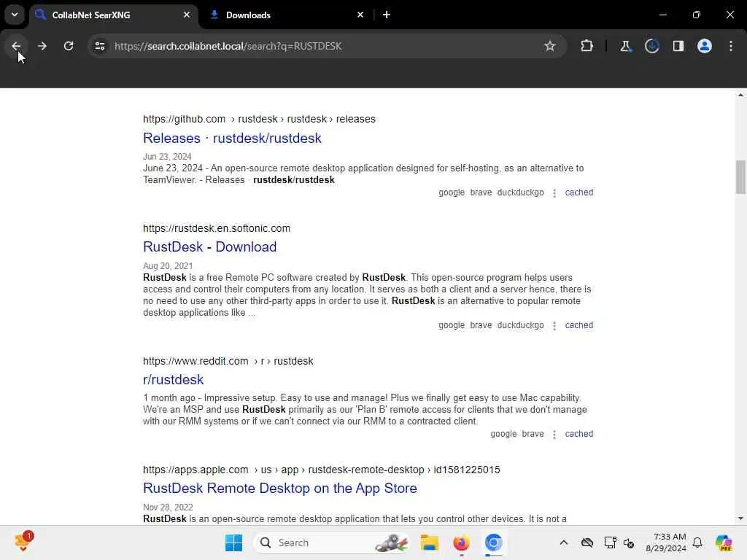This screenshot has width=747, height=560.
Task: Bookmark this page with the star icon
Action: pos(550,46)
